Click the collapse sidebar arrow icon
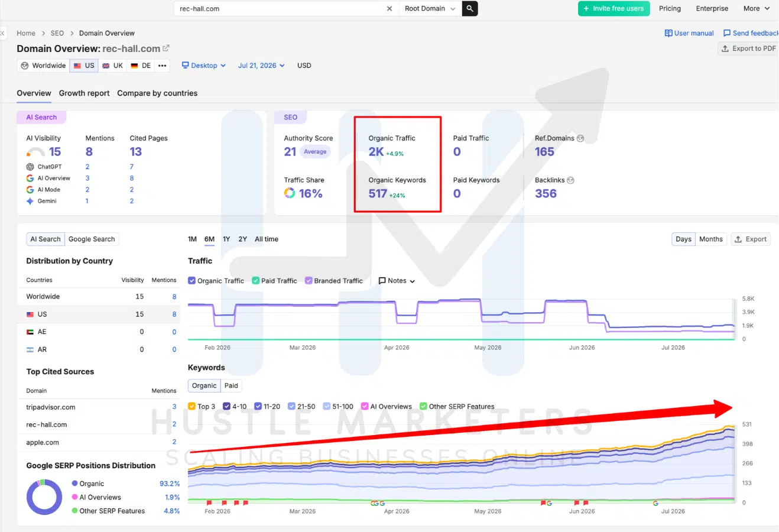Viewport: 779px width, 532px height. (x=2, y=33)
